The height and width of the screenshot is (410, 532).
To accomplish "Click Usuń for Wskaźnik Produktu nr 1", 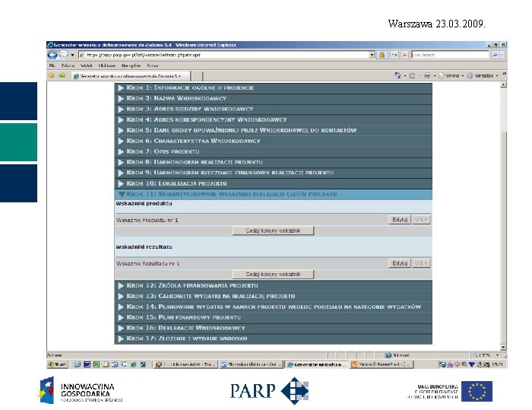I will point(421,220).
